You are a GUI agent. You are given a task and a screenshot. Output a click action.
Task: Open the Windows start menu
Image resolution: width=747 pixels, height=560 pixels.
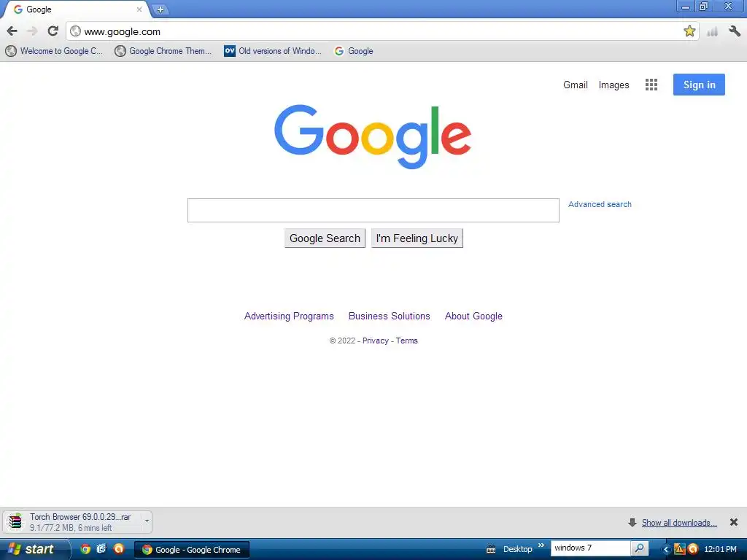(34, 549)
